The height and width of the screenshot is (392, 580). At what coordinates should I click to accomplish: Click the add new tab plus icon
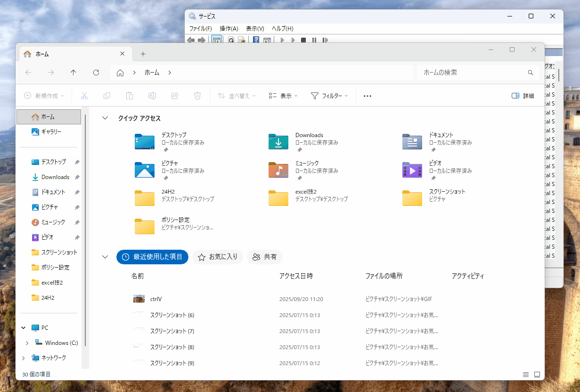pos(143,54)
